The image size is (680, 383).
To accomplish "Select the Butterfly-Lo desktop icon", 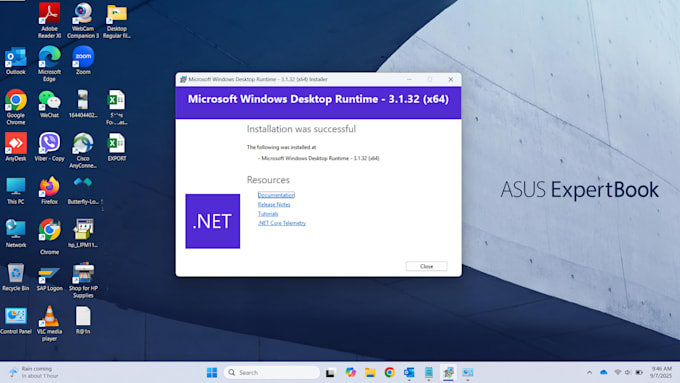I will 83,190.
